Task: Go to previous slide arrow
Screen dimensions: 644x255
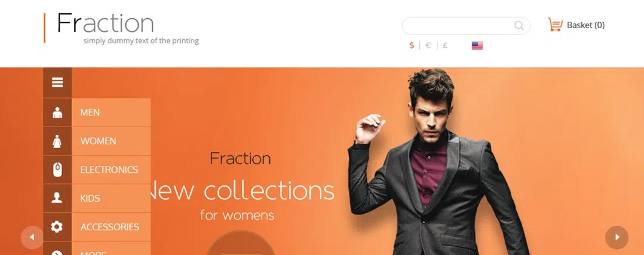Action: (32, 237)
